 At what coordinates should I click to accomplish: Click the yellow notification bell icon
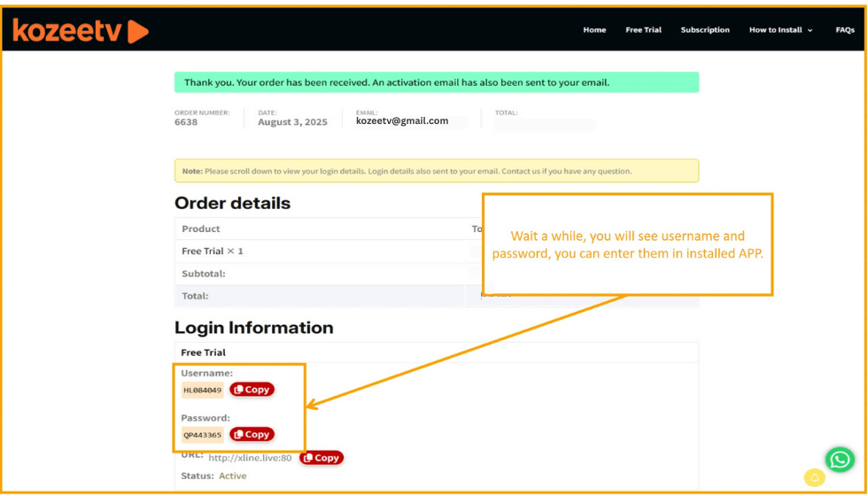[x=814, y=477]
